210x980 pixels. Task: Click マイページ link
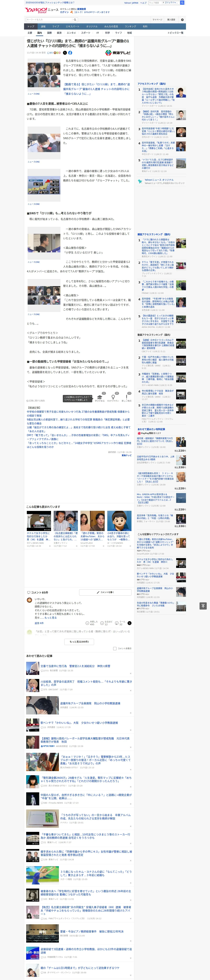click(x=157, y=19)
